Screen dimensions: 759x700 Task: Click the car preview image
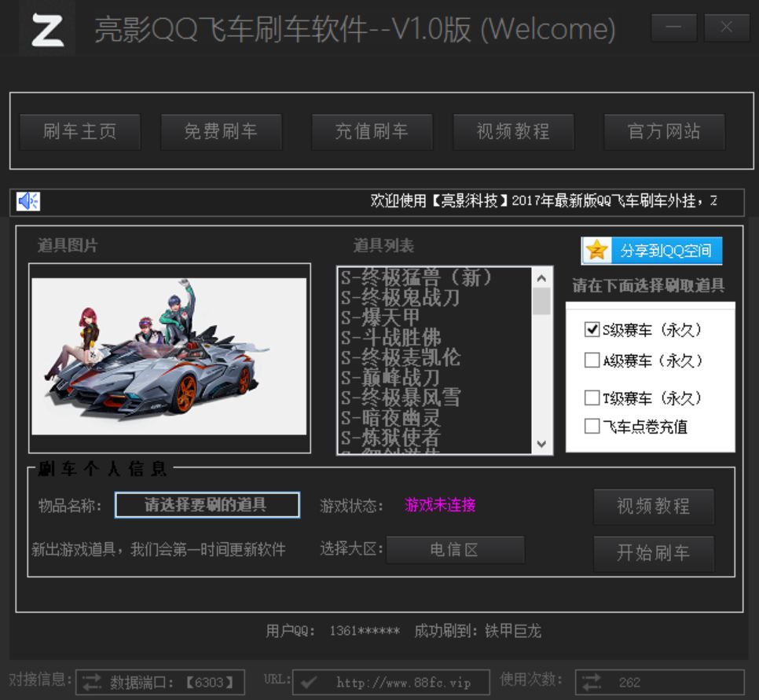[x=169, y=357]
